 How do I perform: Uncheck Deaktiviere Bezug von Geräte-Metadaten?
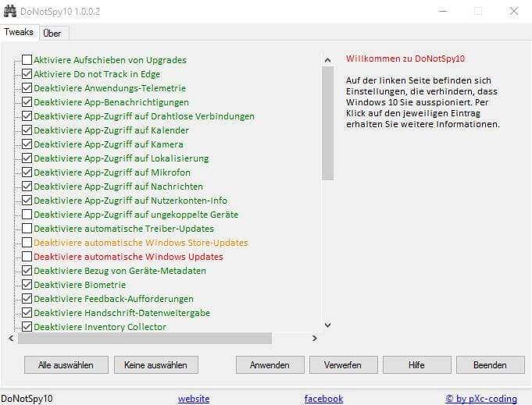pos(27,271)
